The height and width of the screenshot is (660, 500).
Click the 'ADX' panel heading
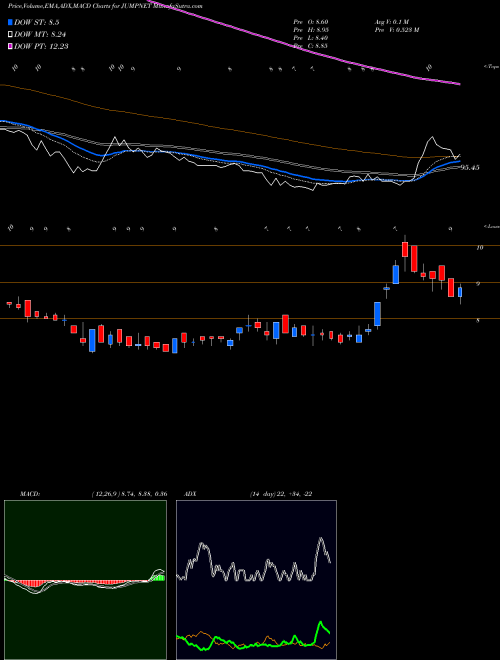click(190, 494)
